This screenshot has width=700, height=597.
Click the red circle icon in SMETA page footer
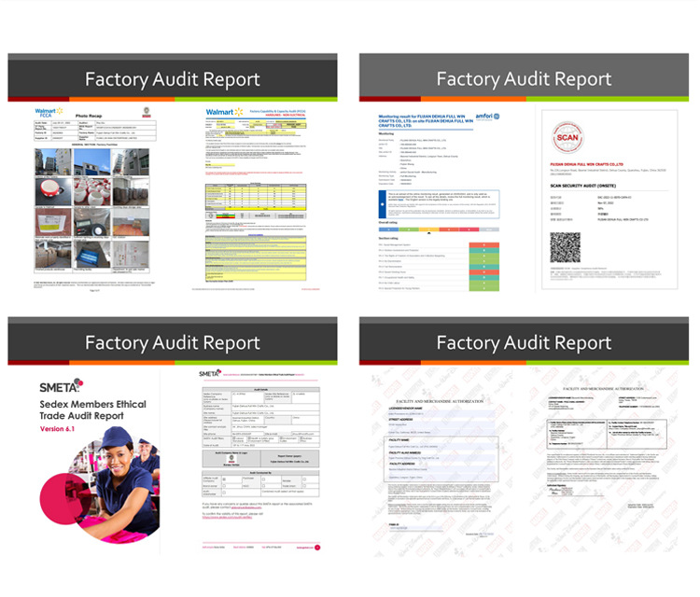[x=317, y=548]
